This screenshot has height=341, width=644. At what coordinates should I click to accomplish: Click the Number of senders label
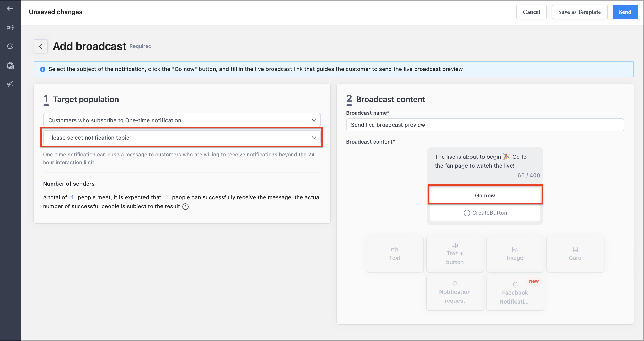tap(69, 184)
